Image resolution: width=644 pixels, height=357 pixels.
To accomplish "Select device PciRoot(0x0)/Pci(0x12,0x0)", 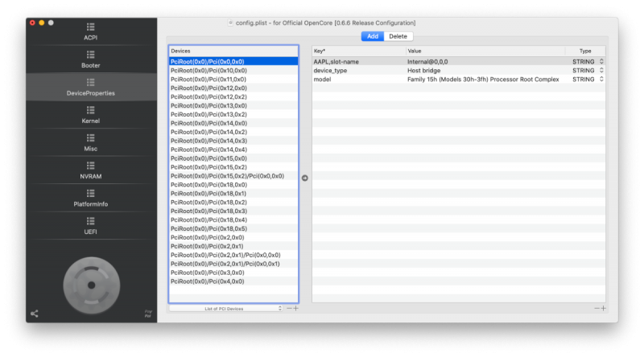I will [233, 88].
